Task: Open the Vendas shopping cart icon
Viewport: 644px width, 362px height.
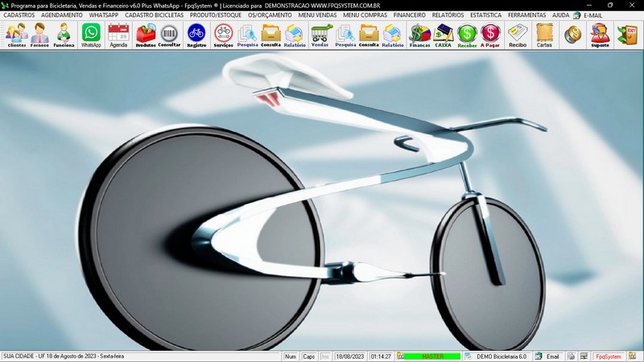Action: [x=320, y=35]
